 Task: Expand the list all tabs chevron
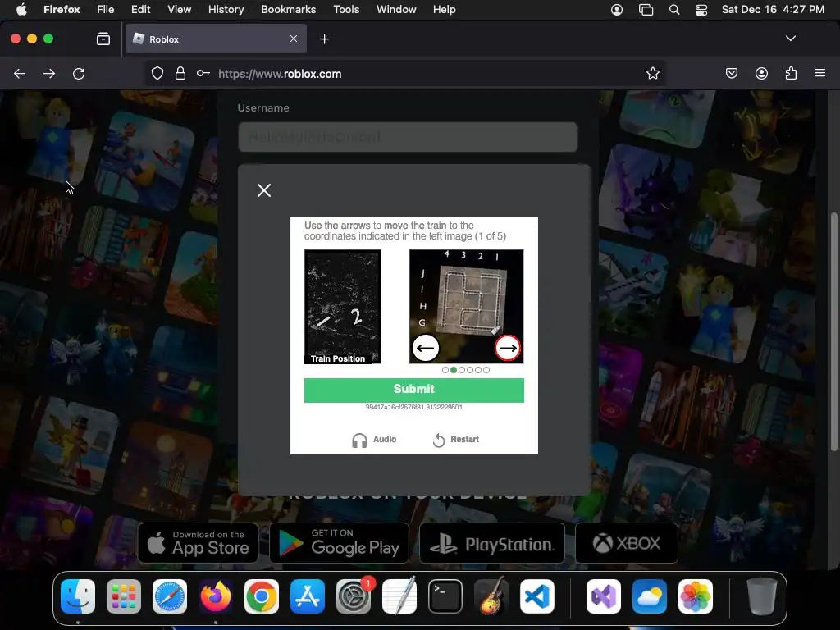click(791, 39)
